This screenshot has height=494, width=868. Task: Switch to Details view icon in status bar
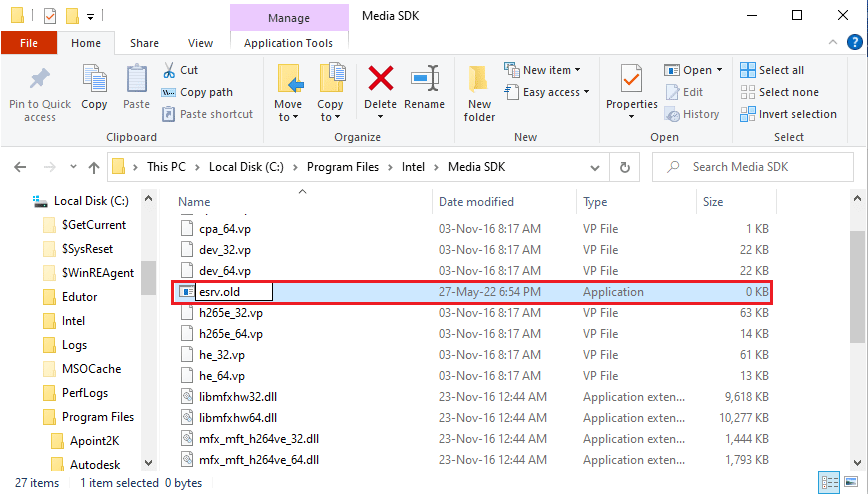(829, 482)
